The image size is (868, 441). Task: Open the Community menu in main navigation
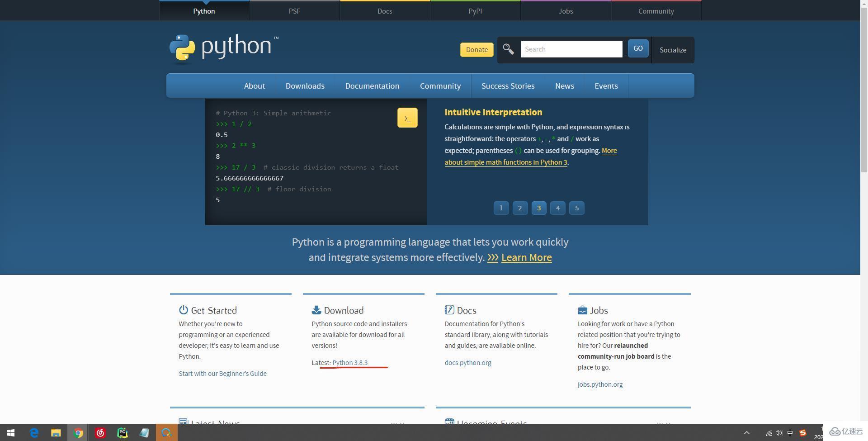[x=440, y=85]
